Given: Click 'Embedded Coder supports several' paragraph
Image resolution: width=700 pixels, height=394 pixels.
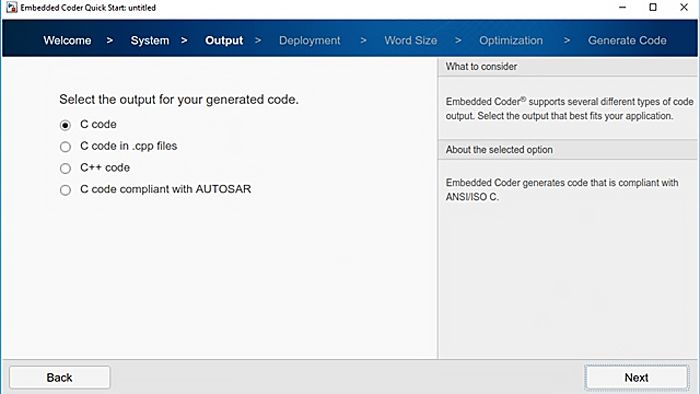Looking at the screenshot, I should pyautogui.click(x=569, y=108).
